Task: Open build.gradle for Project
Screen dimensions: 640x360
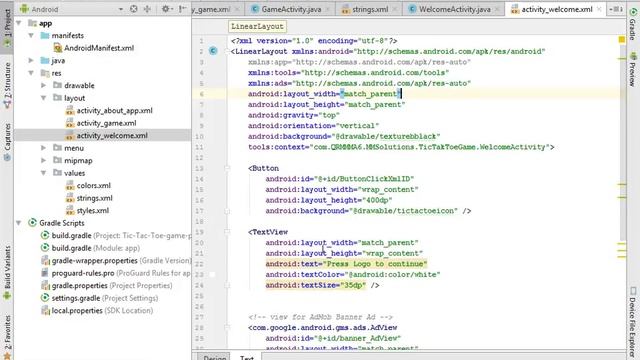Action: tap(116, 236)
